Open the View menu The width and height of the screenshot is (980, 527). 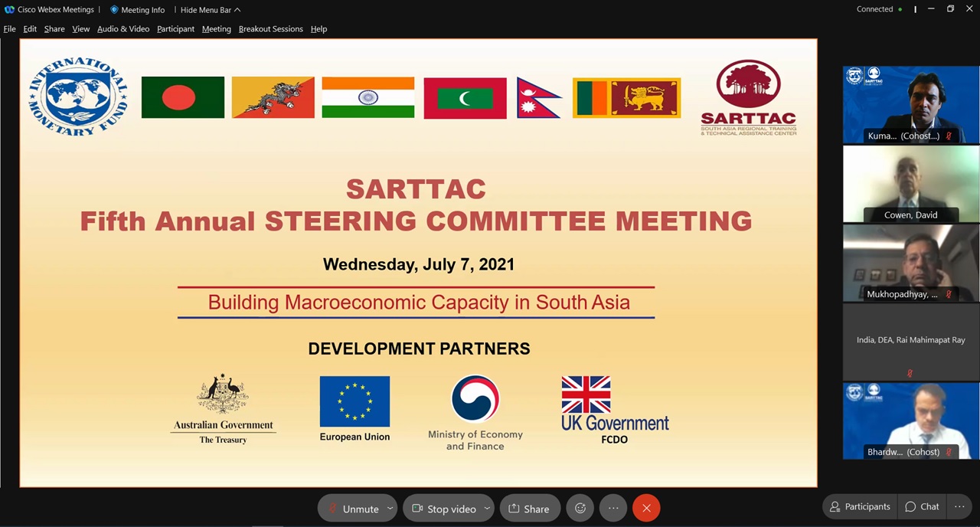click(81, 29)
